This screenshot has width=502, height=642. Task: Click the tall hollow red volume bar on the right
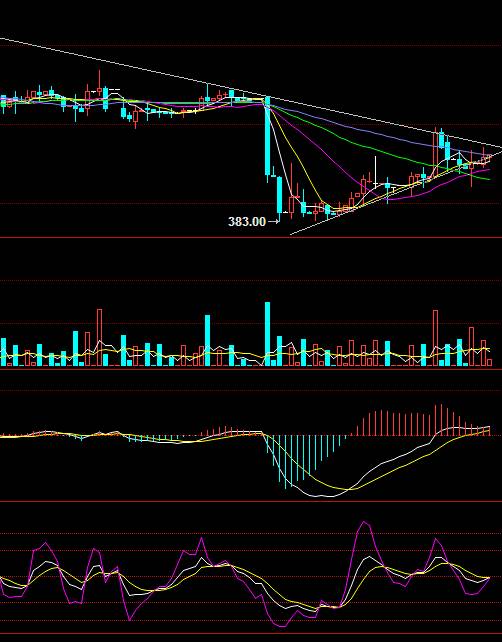pyautogui.click(x=435, y=338)
